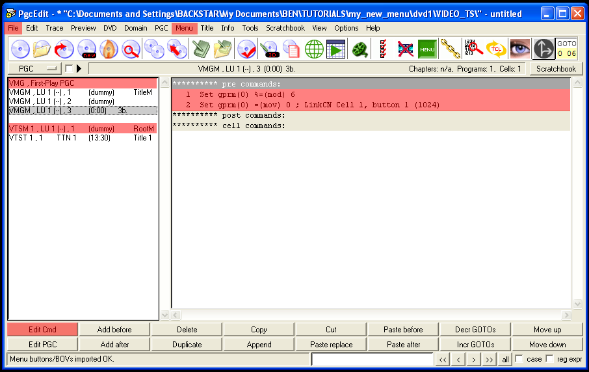
Task: Open the Edit menu
Action: pyautogui.click(x=32, y=28)
